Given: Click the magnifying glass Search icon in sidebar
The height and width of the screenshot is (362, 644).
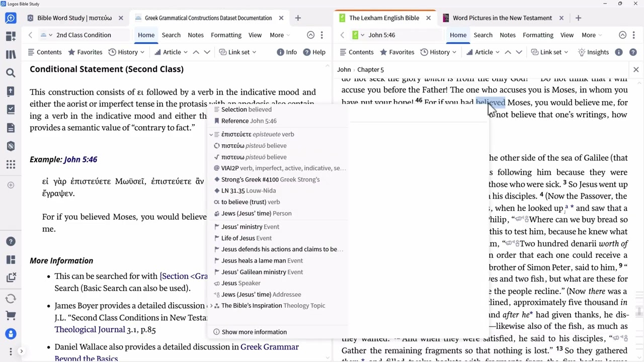Looking at the screenshot, I should pyautogui.click(x=11, y=73).
